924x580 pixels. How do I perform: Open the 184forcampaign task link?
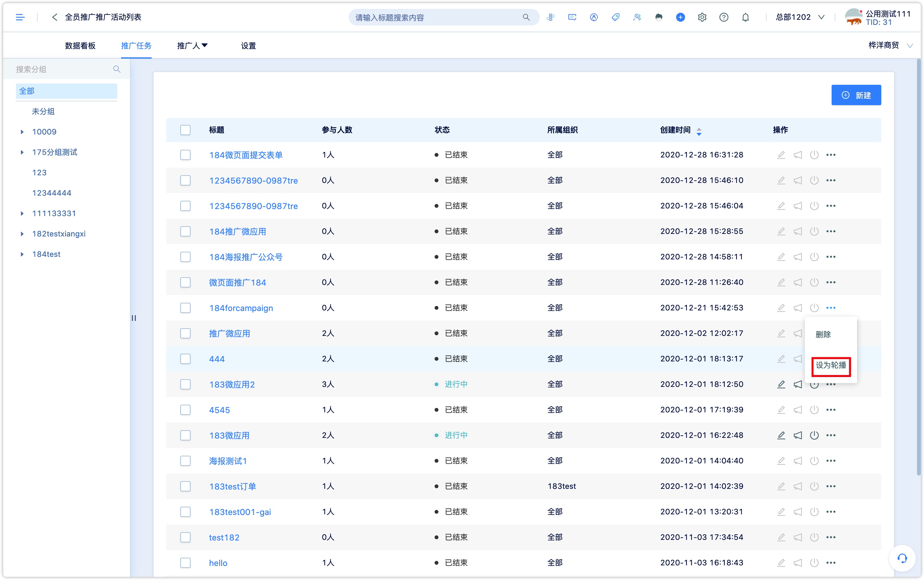point(241,308)
